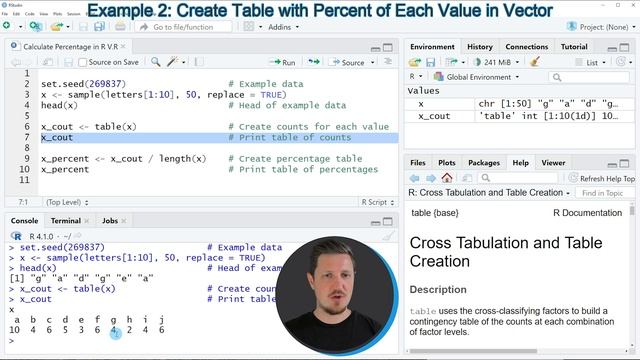Click the create project icon
This screenshot has width=640, height=360.
click(36, 27)
